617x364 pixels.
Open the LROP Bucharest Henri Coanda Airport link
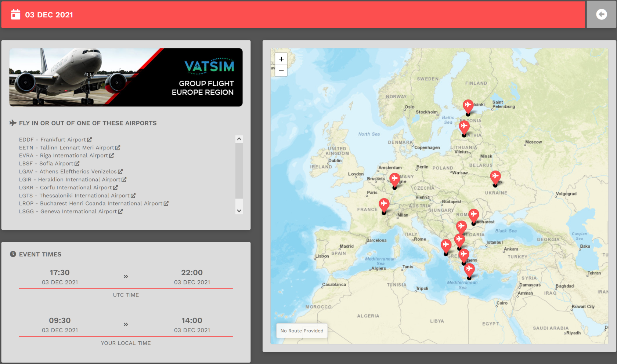(94, 203)
